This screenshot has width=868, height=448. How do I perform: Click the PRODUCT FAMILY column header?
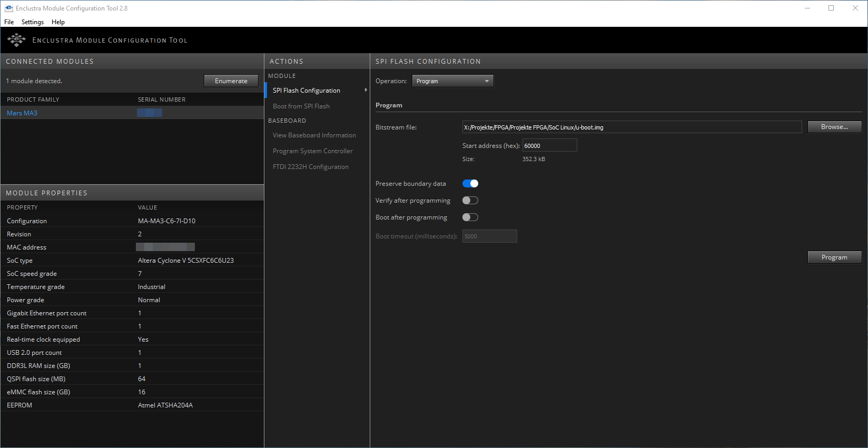pos(33,99)
